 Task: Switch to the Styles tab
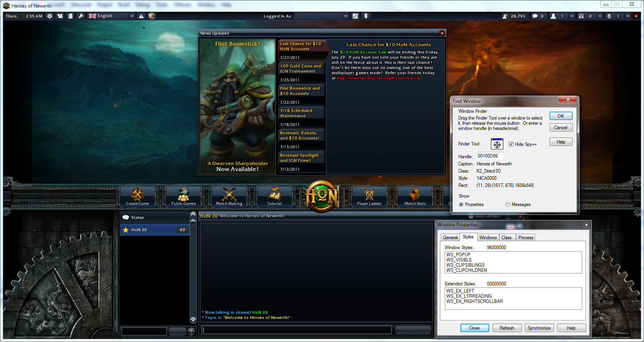(x=468, y=237)
